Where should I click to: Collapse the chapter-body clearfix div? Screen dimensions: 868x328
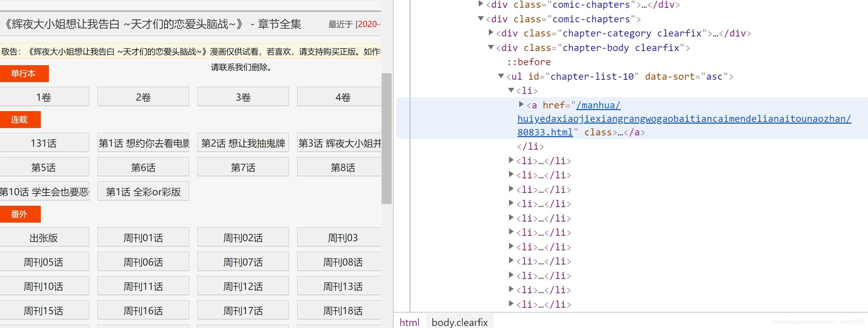click(x=491, y=47)
